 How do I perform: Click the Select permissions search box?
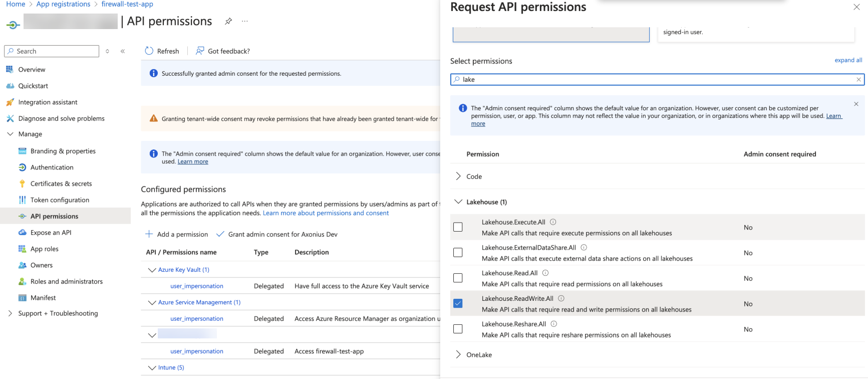click(x=657, y=79)
